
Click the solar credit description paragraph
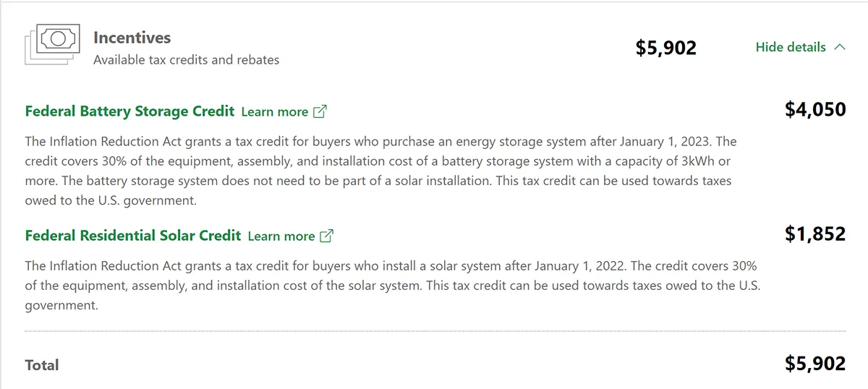392,286
